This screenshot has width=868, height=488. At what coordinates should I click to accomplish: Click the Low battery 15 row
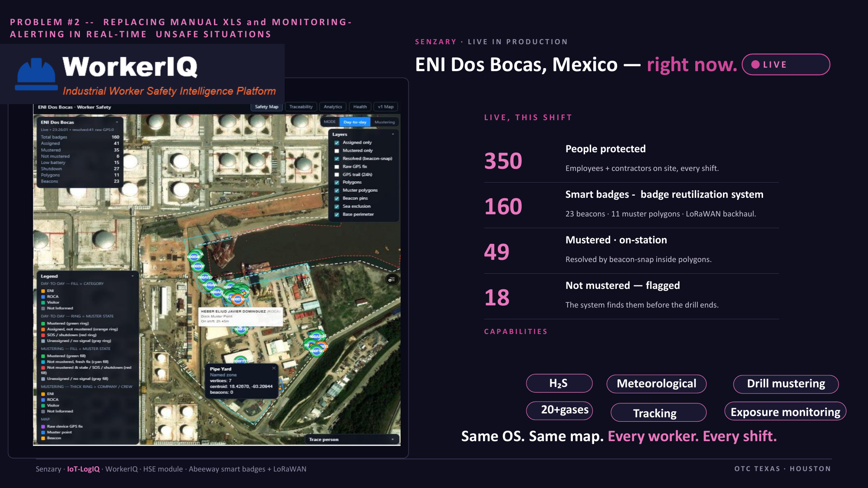point(80,163)
